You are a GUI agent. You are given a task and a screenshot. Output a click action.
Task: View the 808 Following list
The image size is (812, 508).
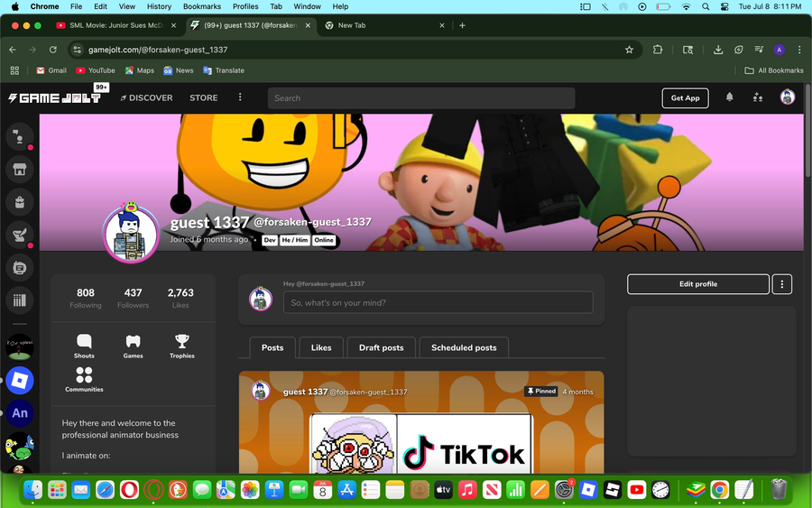click(x=86, y=298)
